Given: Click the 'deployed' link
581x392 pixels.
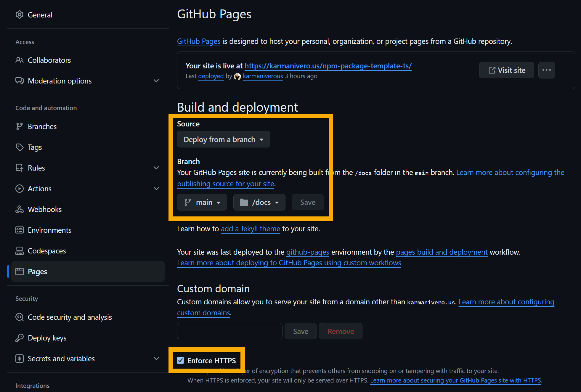Looking at the screenshot, I should [x=211, y=76].
